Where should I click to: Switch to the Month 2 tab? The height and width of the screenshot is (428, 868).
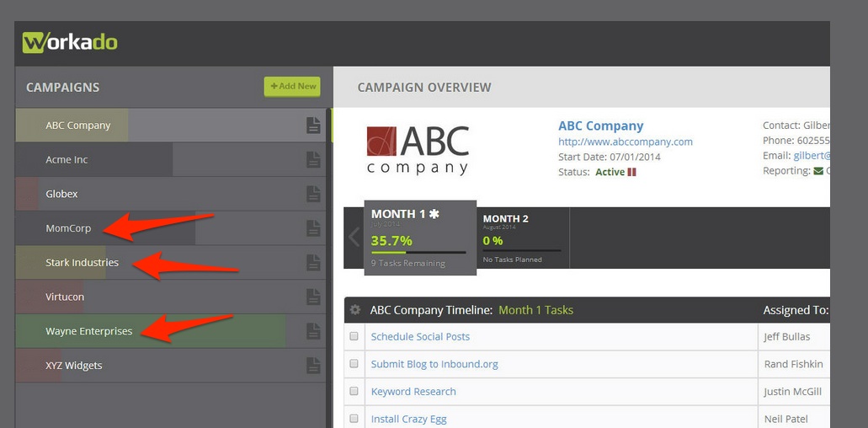click(x=523, y=238)
